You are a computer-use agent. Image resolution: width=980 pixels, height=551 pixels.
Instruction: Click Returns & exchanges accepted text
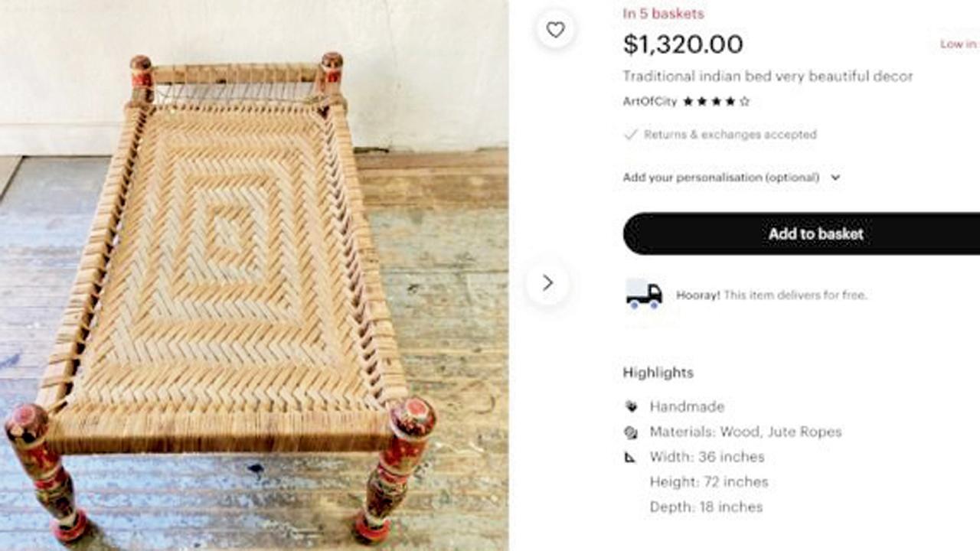click(x=730, y=135)
